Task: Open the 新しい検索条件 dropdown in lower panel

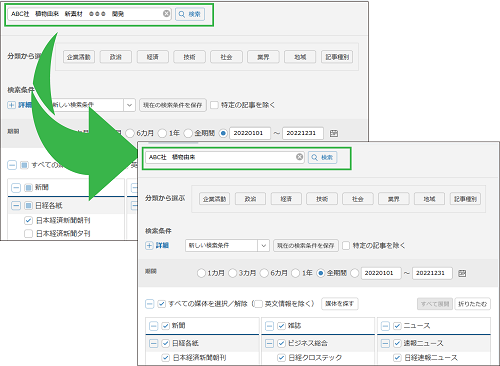Action: 227,246
